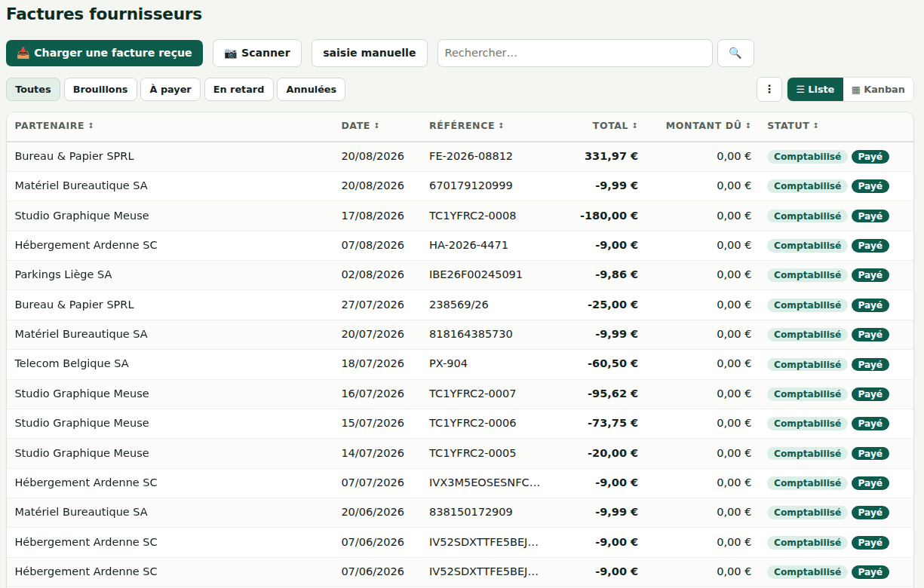Click total -73,75 €
Viewport: 924px width, 588px height.
click(x=612, y=423)
